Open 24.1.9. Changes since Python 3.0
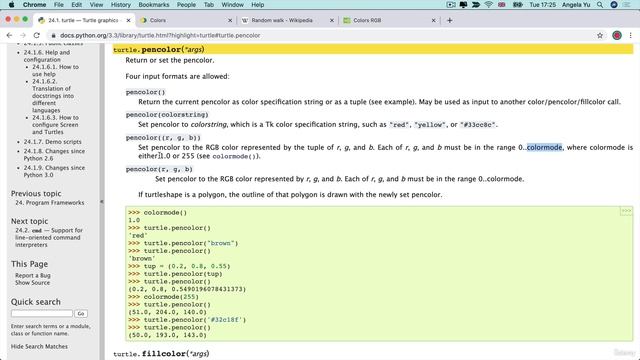 pos(54,171)
